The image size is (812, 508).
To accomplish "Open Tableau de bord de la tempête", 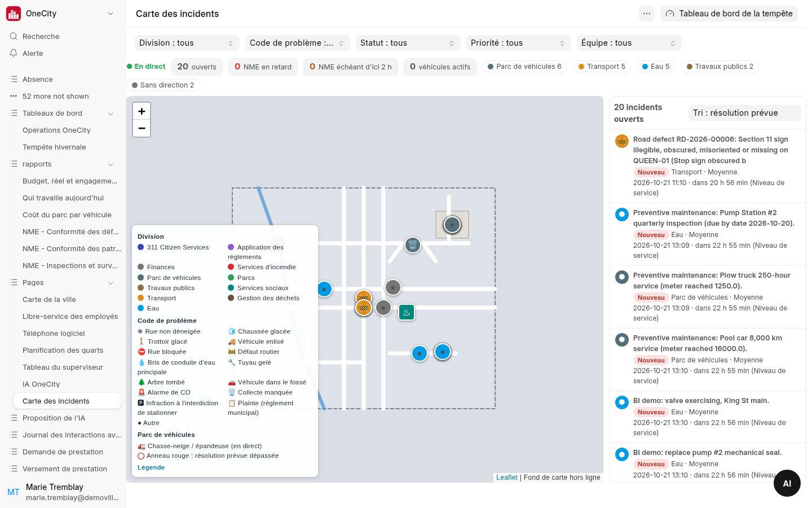I will point(729,14).
